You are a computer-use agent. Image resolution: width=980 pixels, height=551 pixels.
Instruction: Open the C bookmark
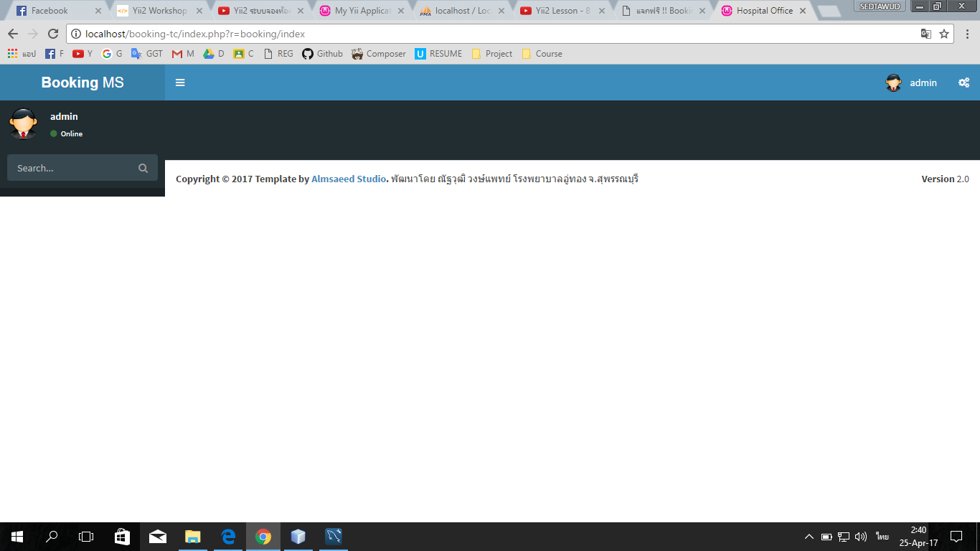[244, 54]
